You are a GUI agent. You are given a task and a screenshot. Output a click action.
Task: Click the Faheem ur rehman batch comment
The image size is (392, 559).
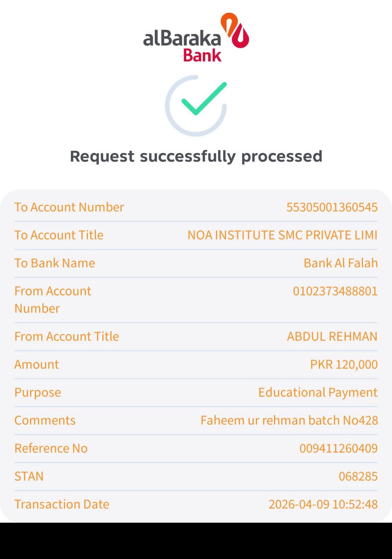coord(289,420)
